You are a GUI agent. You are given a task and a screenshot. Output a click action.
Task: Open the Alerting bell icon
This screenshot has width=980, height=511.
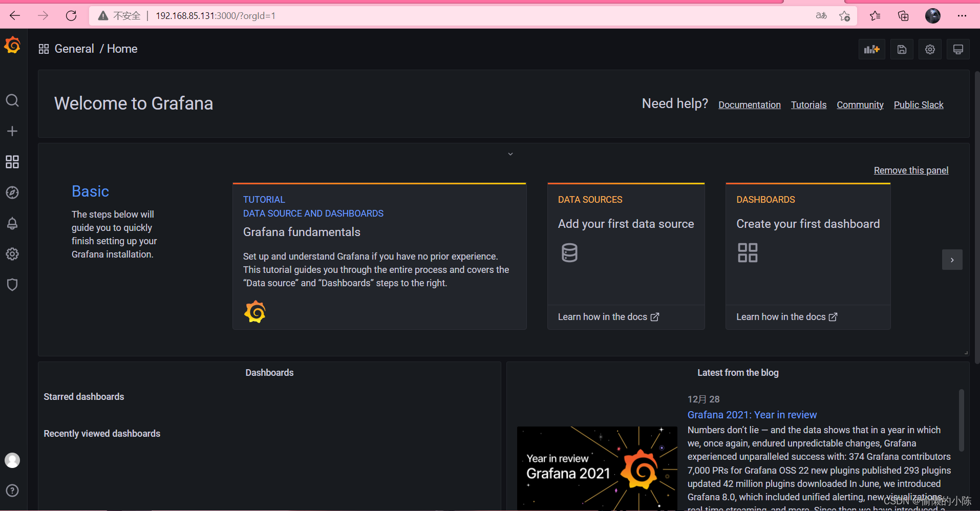(x=12, y=223)
